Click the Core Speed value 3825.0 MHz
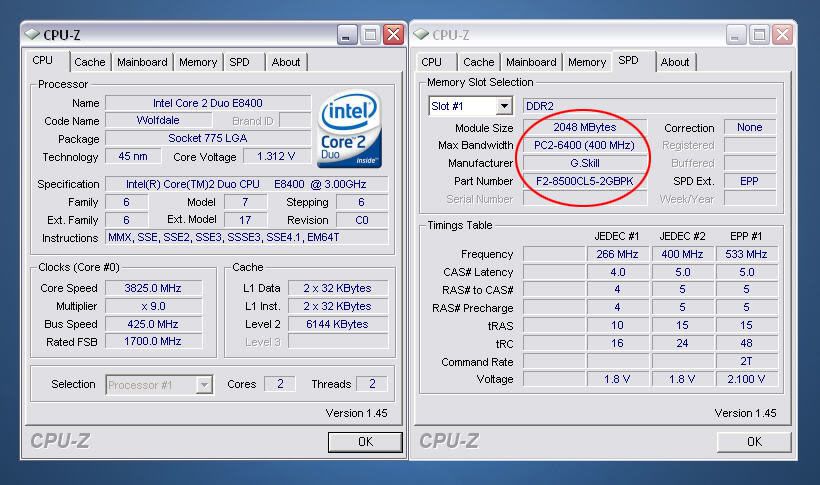This screenshot has height=485, width=820. coord(152,288)
